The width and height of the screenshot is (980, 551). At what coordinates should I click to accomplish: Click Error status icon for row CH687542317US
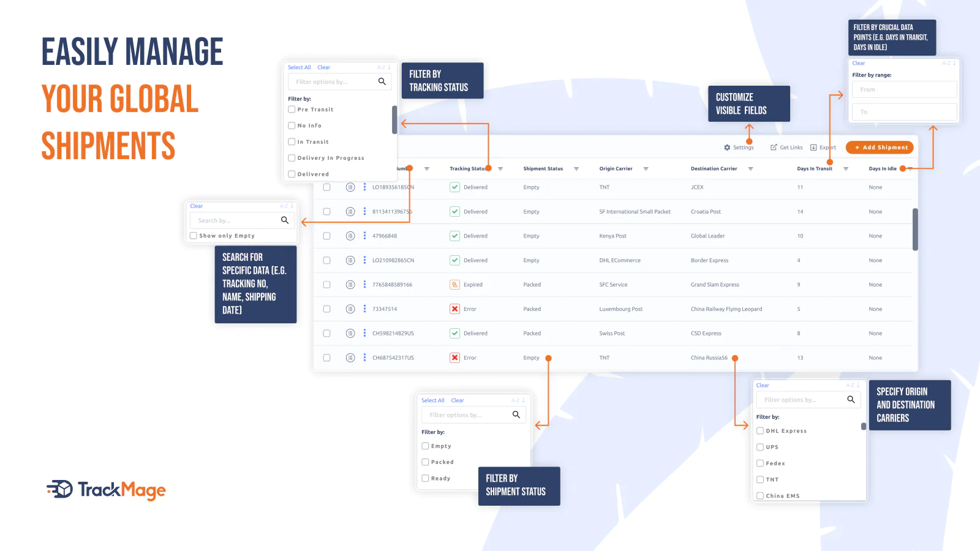tap(454, 358)
